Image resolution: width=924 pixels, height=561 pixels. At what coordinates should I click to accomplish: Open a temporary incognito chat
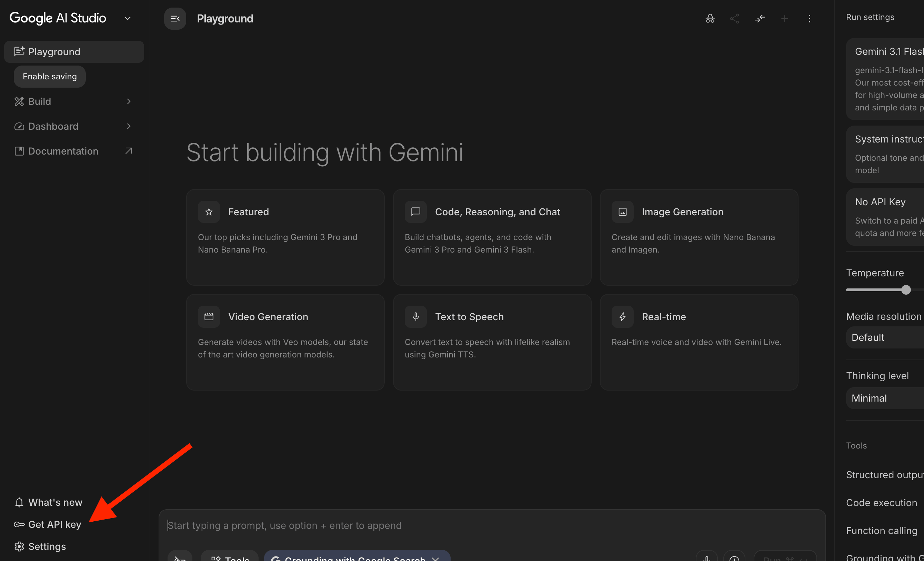point(710,18)
